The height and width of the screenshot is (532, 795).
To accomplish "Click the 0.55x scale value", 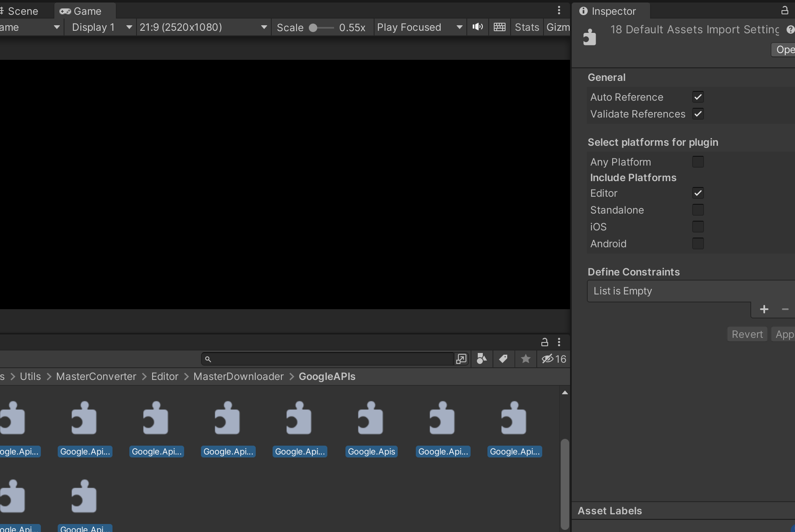I will tap(352, 28).
